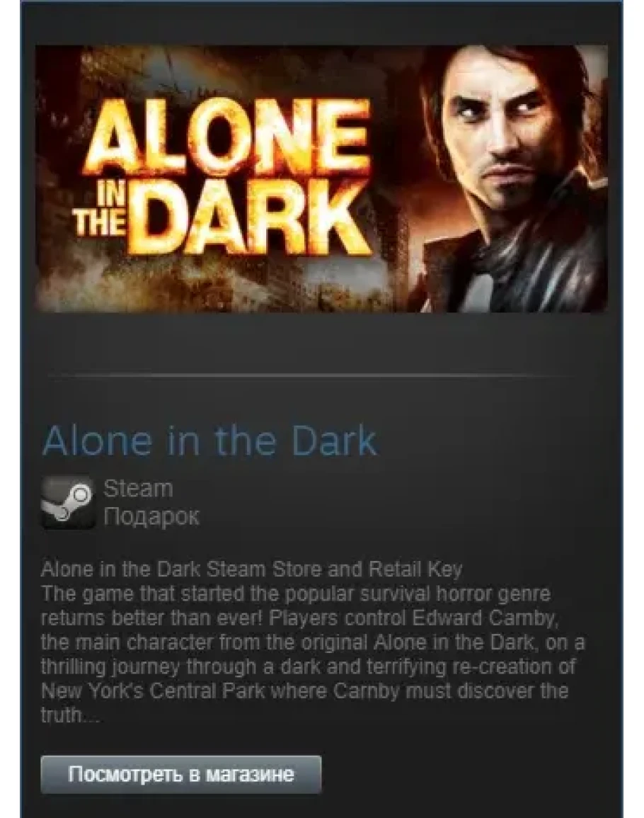Click the Посмотреть в магазине button
644x818 pixels.
pyautogui.click(x=181, y=774)
